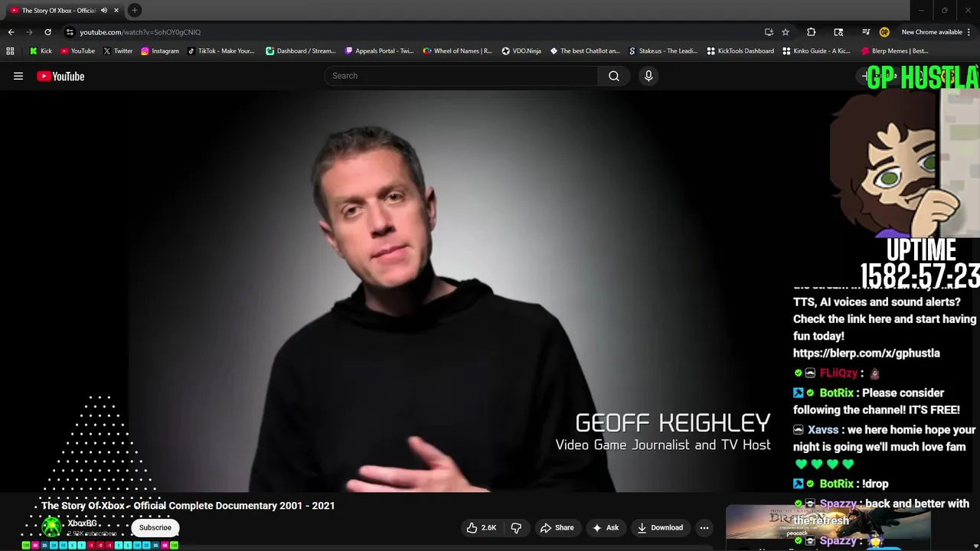
Task: Click the BotRix !drop chat message
Action: tap(841, 484)
